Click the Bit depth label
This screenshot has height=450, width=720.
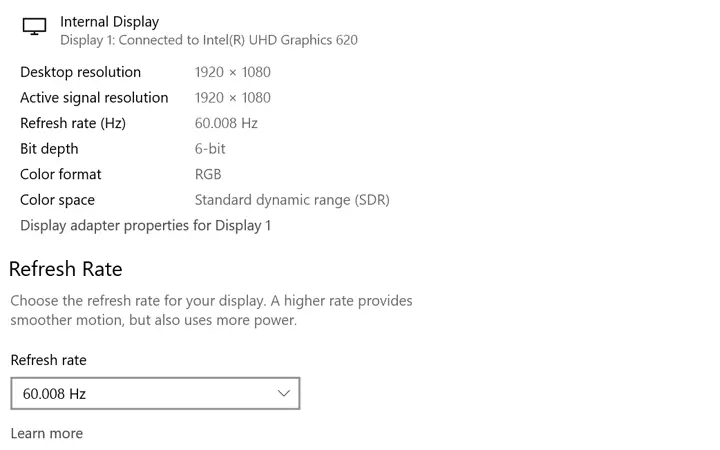[49, 149]
